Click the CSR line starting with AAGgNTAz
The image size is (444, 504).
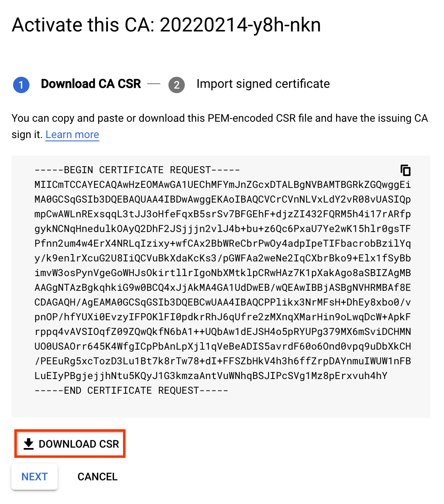(x=222, y=288)
